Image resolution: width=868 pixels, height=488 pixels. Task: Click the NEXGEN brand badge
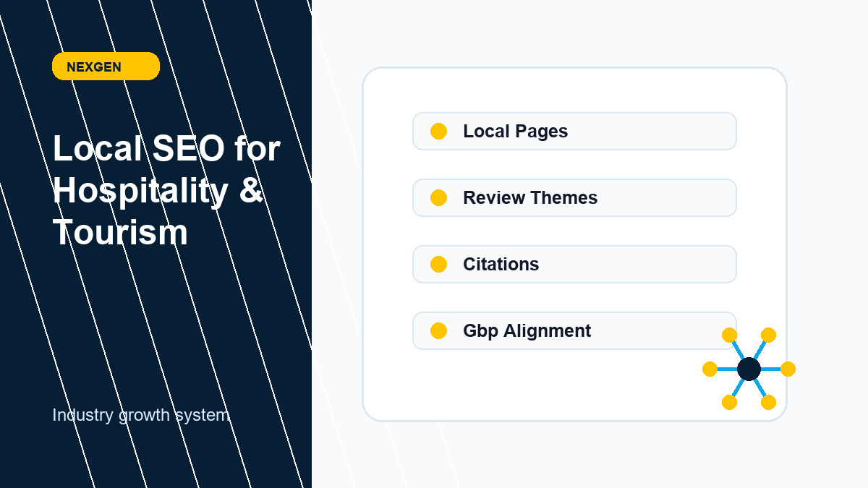point(106,67)
